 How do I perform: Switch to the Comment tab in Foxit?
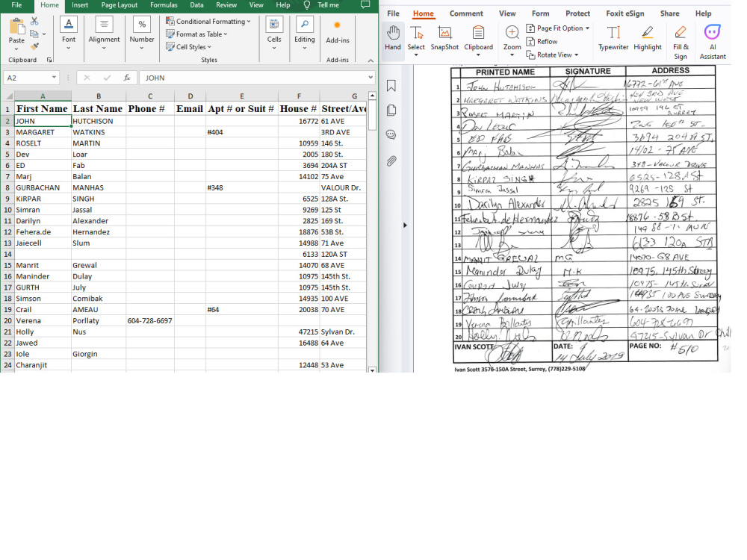(466, 13)
